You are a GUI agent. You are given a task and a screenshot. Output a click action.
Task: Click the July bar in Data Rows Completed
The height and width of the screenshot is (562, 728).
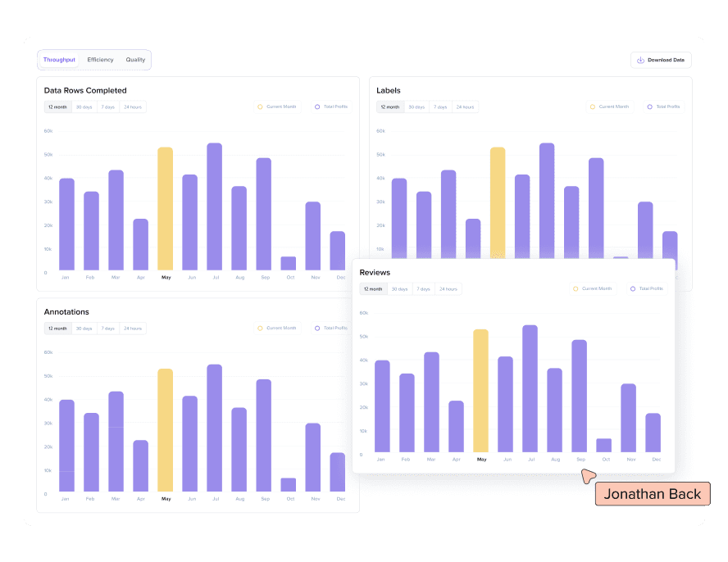point(214,206)
